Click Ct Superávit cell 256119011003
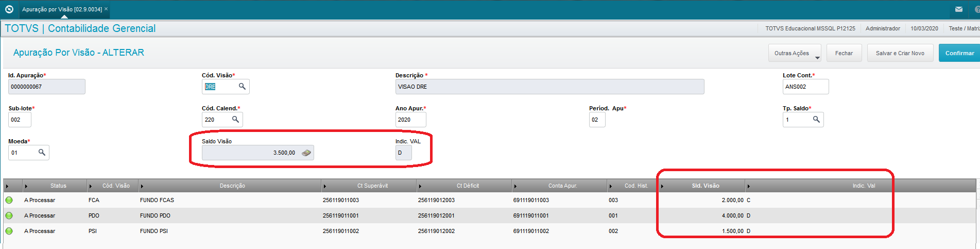 (341, 200)
